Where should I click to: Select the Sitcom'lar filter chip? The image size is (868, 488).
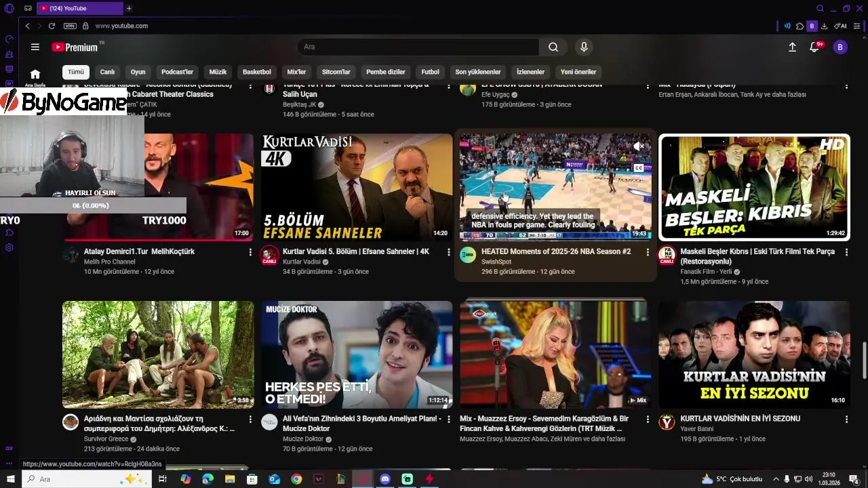336,72
